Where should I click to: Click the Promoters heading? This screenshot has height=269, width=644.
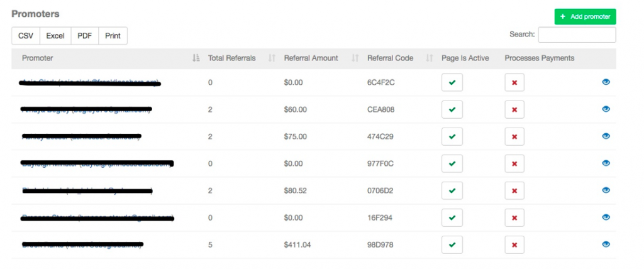pyautogui.click(x=35, y=14)
